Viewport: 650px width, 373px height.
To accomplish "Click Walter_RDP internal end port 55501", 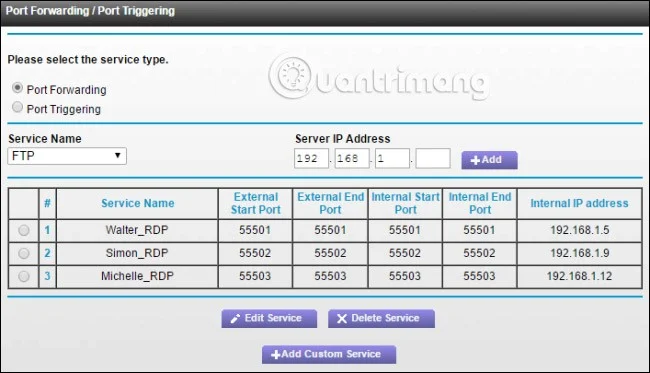I will point(479,230).
